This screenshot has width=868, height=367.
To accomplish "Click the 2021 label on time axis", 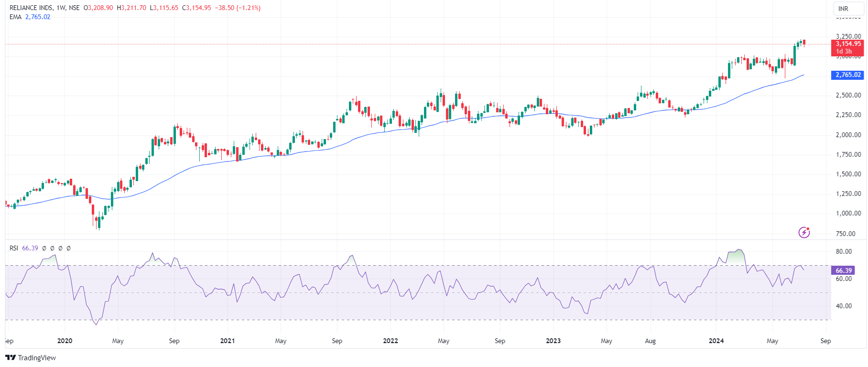I will (228, 341).
